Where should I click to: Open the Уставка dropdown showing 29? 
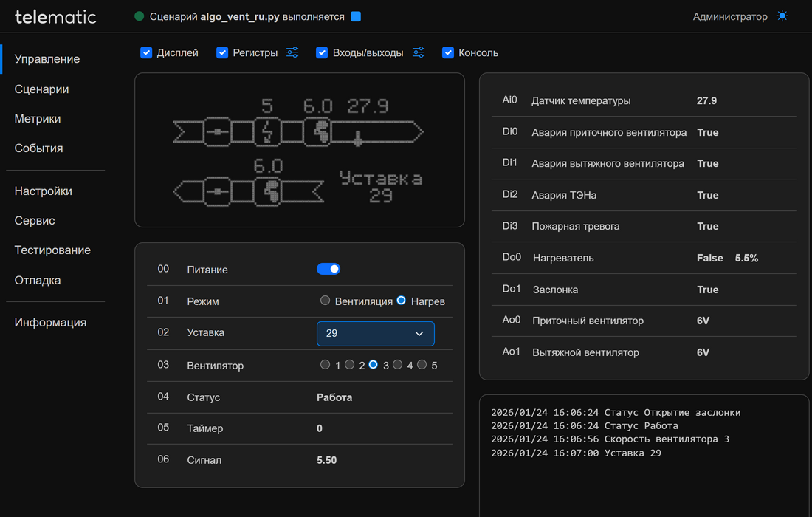pos(375,333)
